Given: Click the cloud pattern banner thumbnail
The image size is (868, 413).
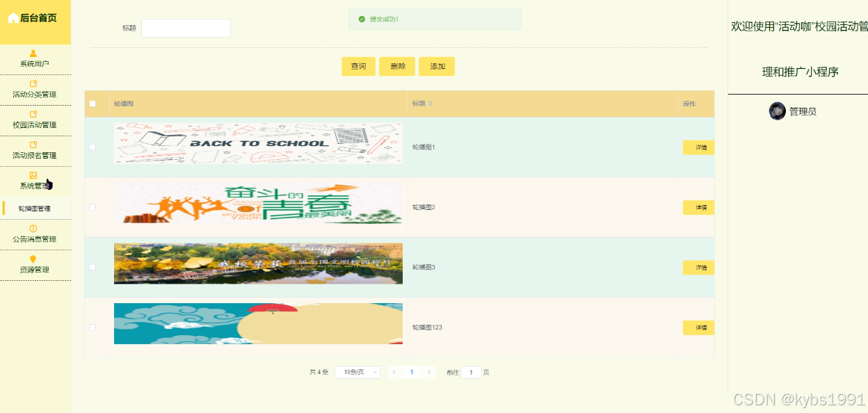Looking at the screenshot, I should coord(258,323).
